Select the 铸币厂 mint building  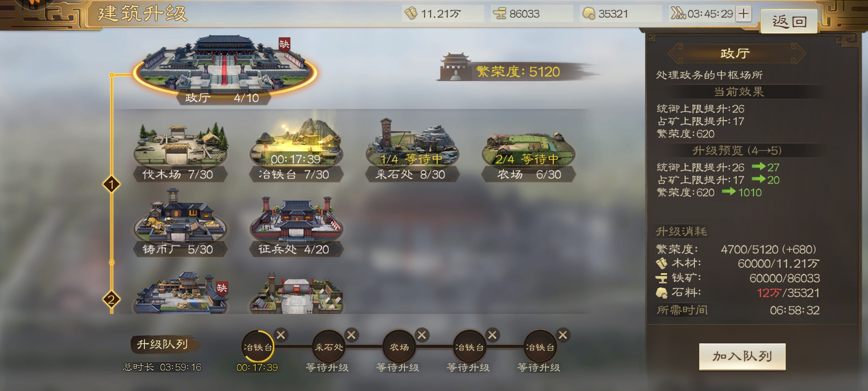180,223
